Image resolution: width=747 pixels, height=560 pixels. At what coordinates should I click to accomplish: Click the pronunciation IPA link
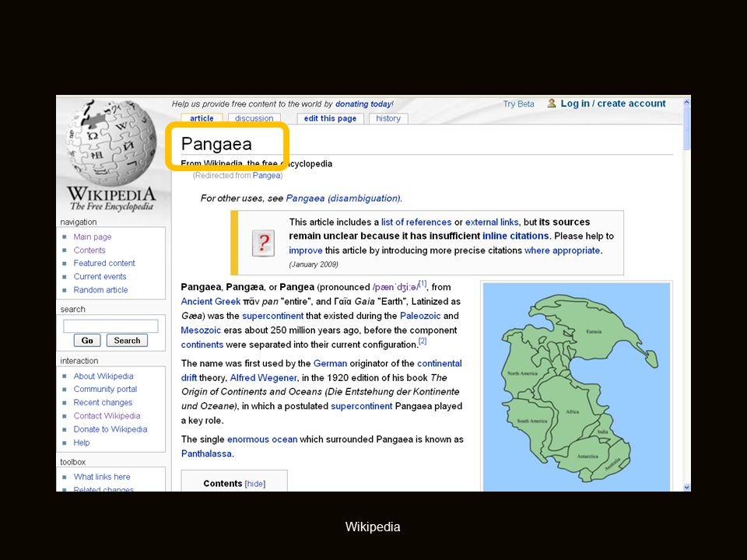(395, 287)
